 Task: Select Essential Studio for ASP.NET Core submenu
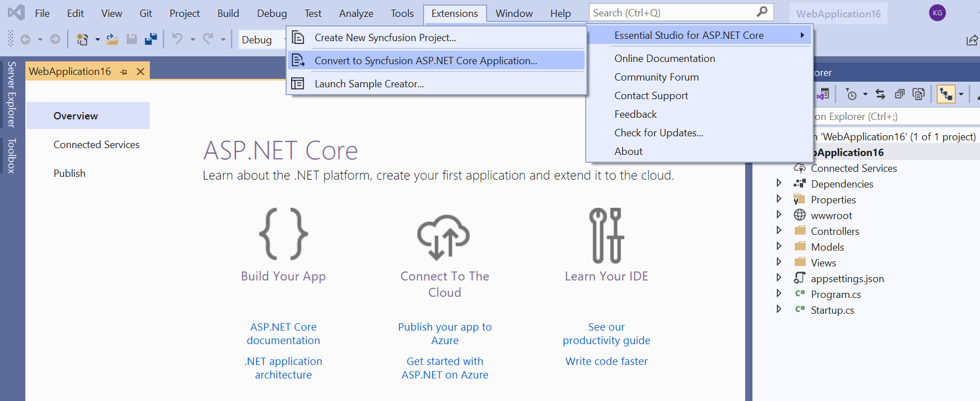point(699,35)
